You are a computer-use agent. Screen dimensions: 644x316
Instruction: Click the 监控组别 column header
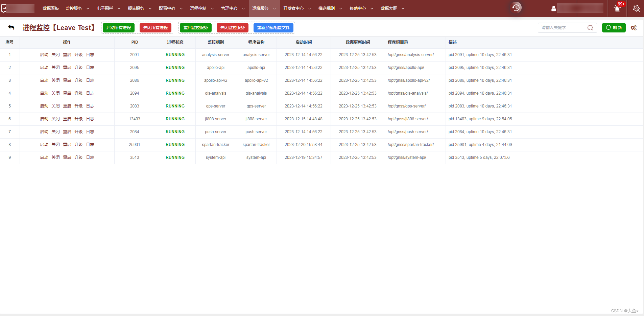[216, 42]
